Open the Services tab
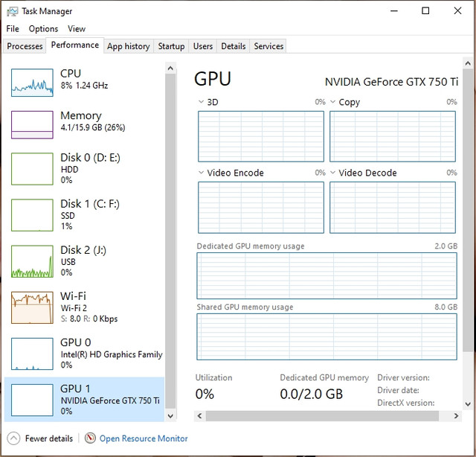 pyautogui.click(x=268, y=46)
